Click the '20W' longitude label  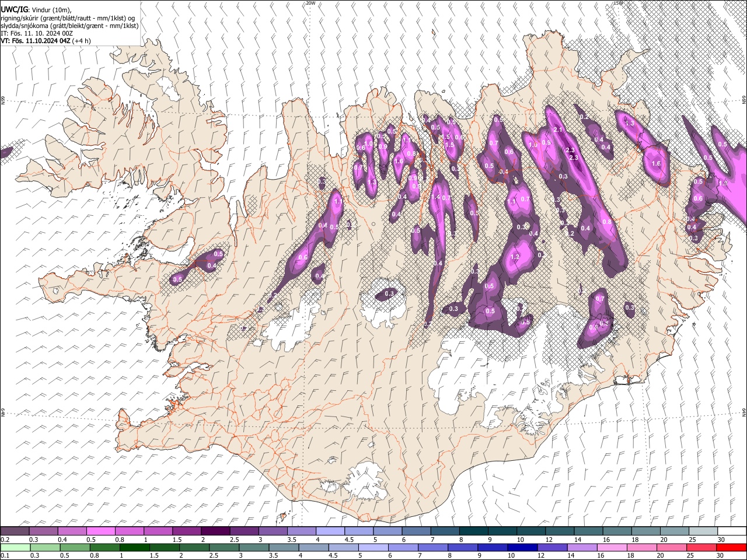(310, 3)
